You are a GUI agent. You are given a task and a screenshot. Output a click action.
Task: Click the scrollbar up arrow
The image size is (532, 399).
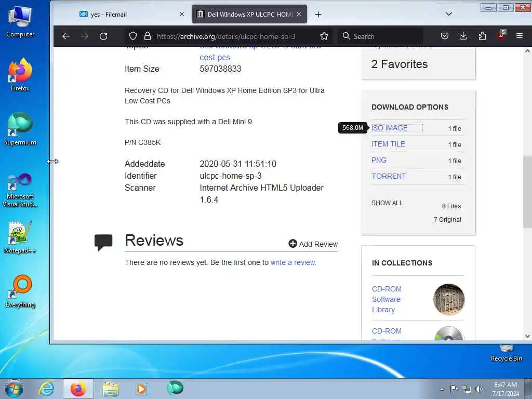527,51
